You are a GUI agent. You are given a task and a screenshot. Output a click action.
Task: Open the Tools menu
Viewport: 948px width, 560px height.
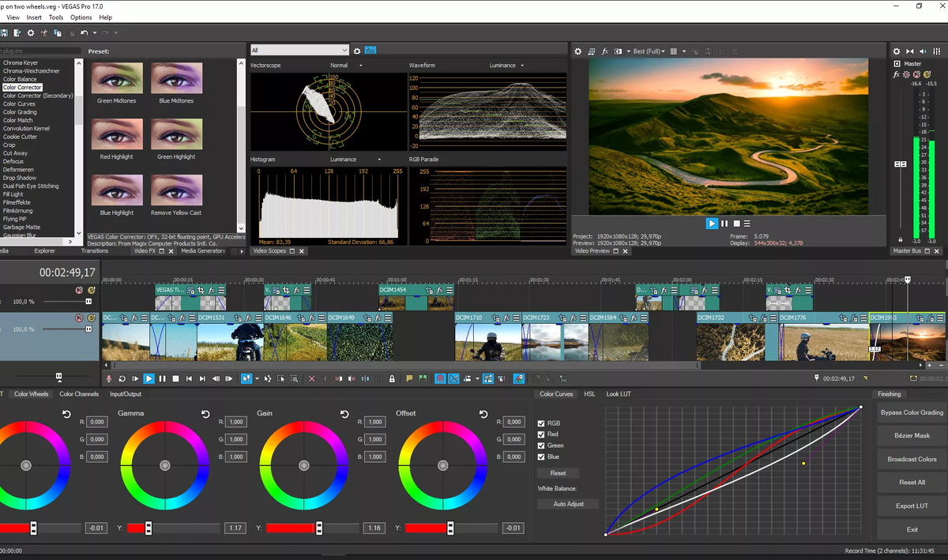tap(56, 17)
